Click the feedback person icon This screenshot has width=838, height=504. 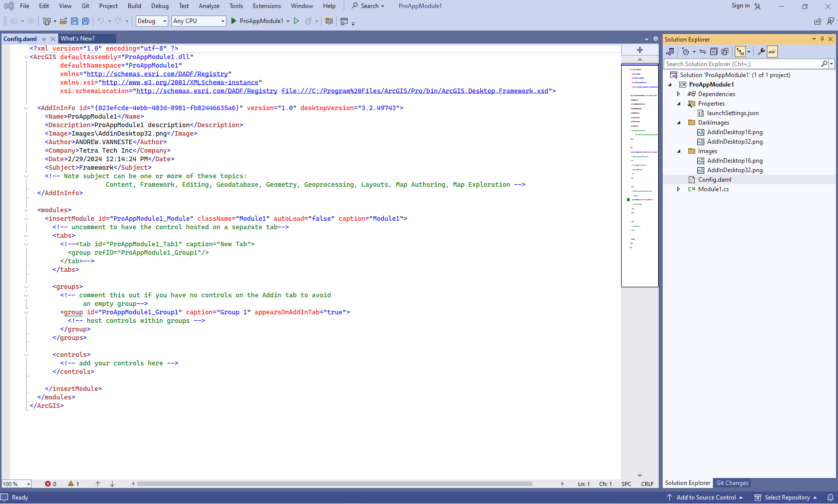point(830,21)
